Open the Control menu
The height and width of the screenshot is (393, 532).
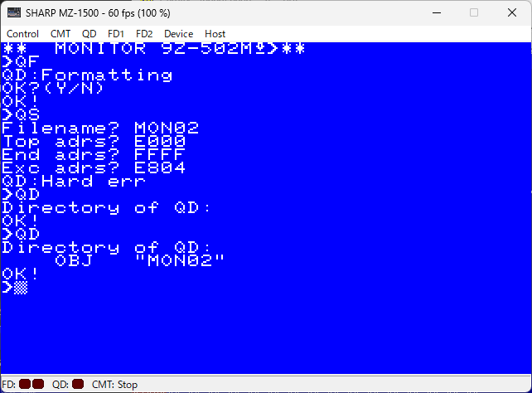coord(22,34)
